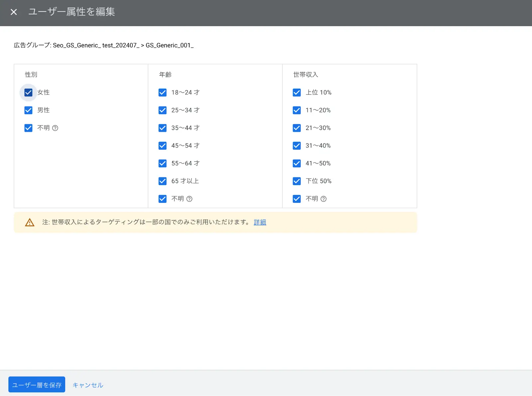Uncheck the 65 才以上 age checkbox

tap(162, 181)
